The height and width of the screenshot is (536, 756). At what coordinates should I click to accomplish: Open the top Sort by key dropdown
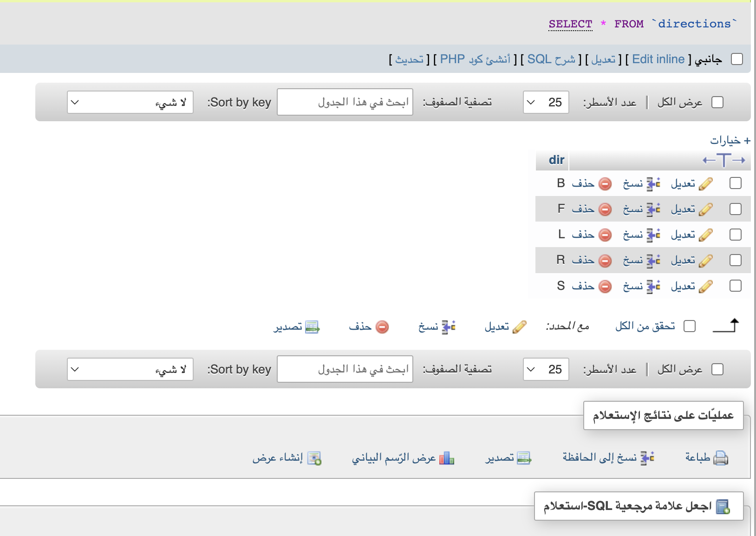point(130,102)
